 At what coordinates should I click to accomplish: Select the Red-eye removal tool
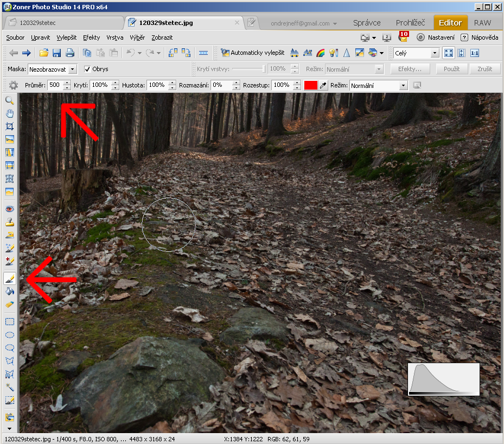pyautogui.click(x=9, y=209)
